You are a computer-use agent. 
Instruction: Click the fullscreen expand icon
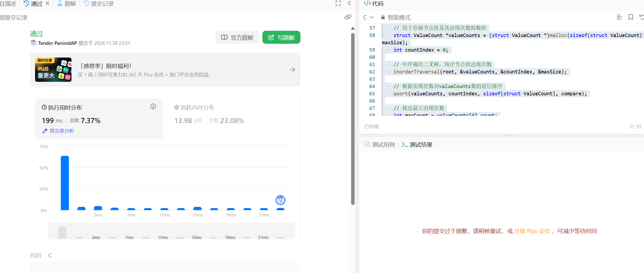[x=338, y=4]
